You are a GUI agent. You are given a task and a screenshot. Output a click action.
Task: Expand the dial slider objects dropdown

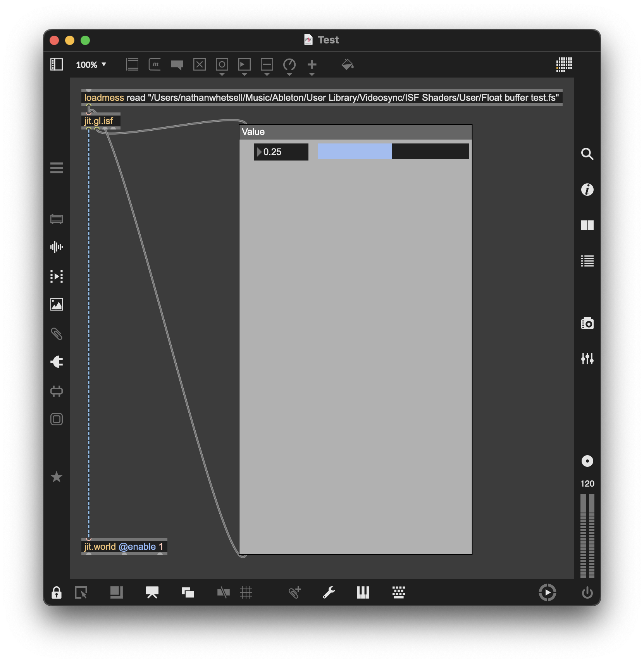pos(289,74)
